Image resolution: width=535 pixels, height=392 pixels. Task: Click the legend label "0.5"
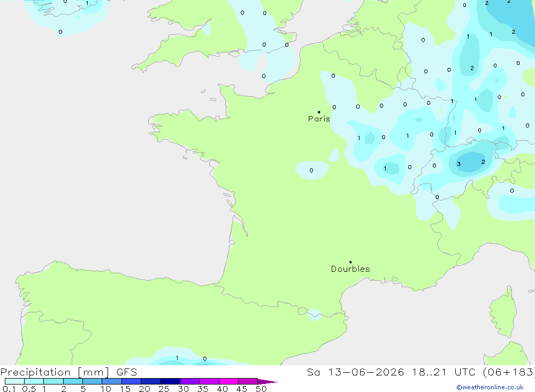[29, 389]
